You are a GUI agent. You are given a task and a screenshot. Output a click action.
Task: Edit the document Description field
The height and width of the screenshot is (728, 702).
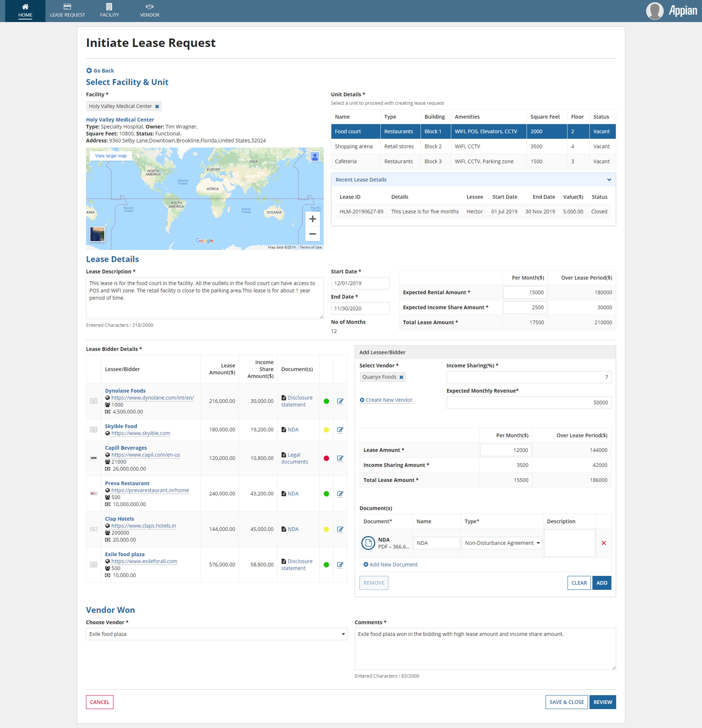(x=569, y=543)
